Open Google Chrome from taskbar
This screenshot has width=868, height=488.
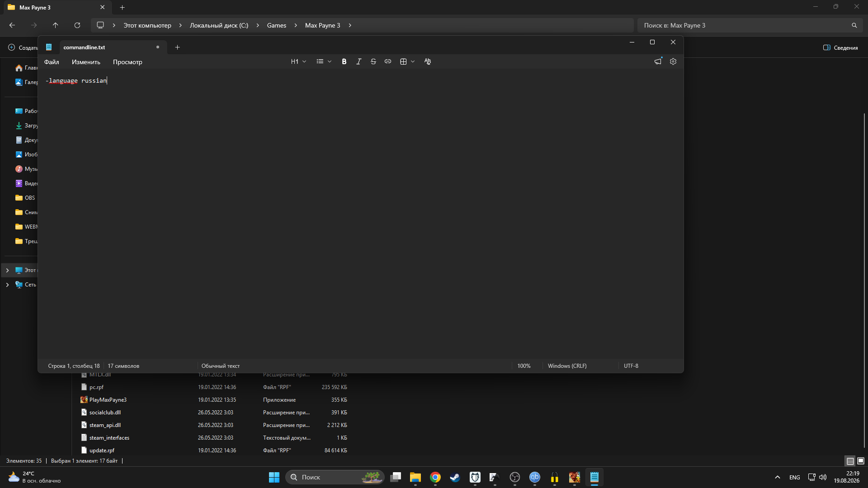click(435, 477)
